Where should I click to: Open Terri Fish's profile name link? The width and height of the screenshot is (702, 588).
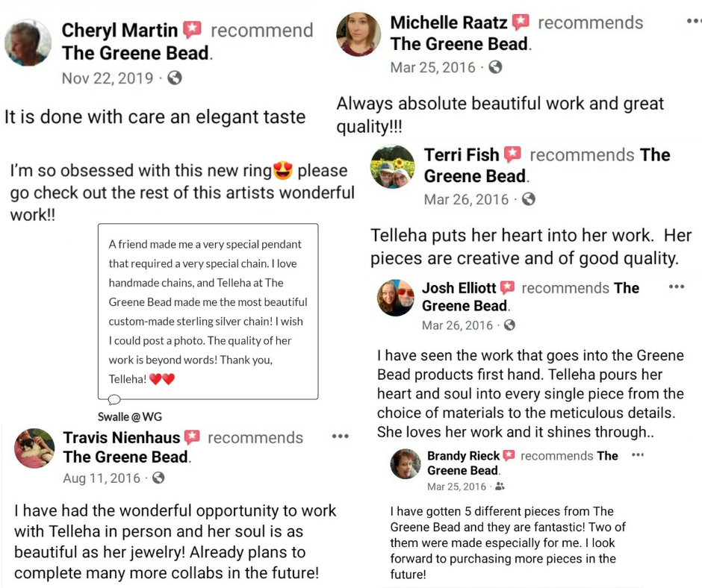click(x=462, y=155)
